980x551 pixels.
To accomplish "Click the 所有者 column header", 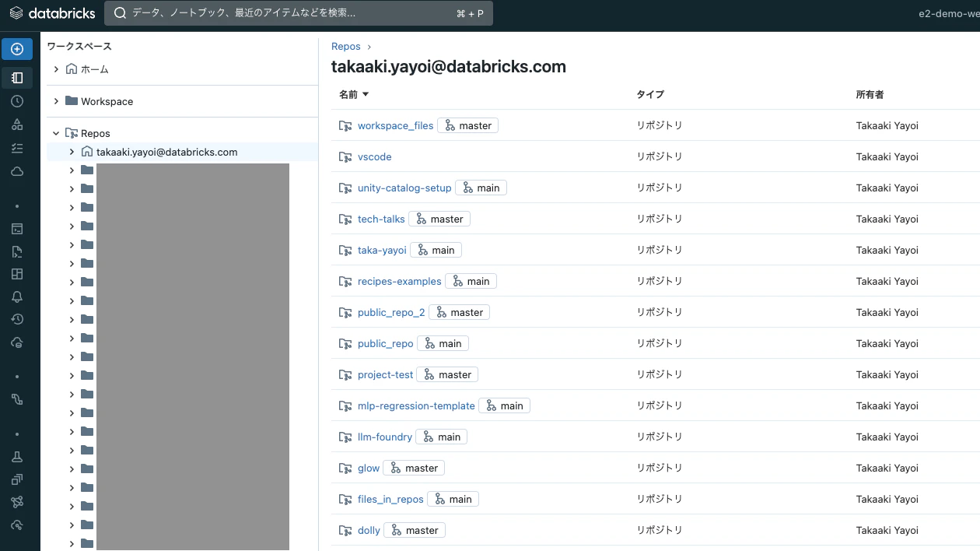I will [x=870, y=94].
